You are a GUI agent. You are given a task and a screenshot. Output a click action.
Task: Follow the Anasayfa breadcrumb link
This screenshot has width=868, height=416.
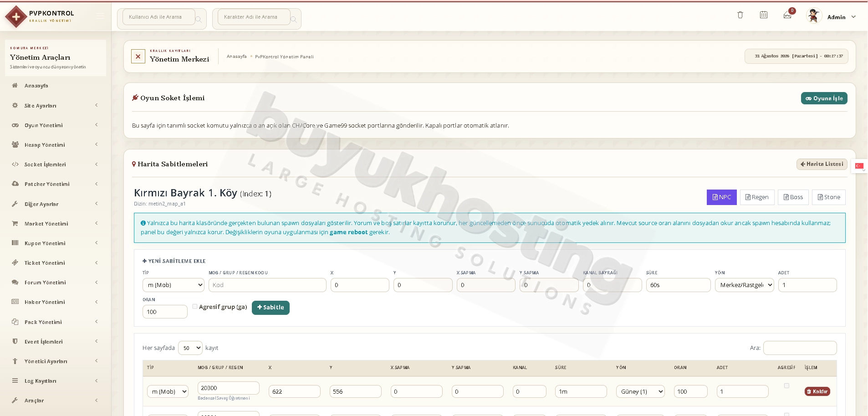tap(237, 56)
